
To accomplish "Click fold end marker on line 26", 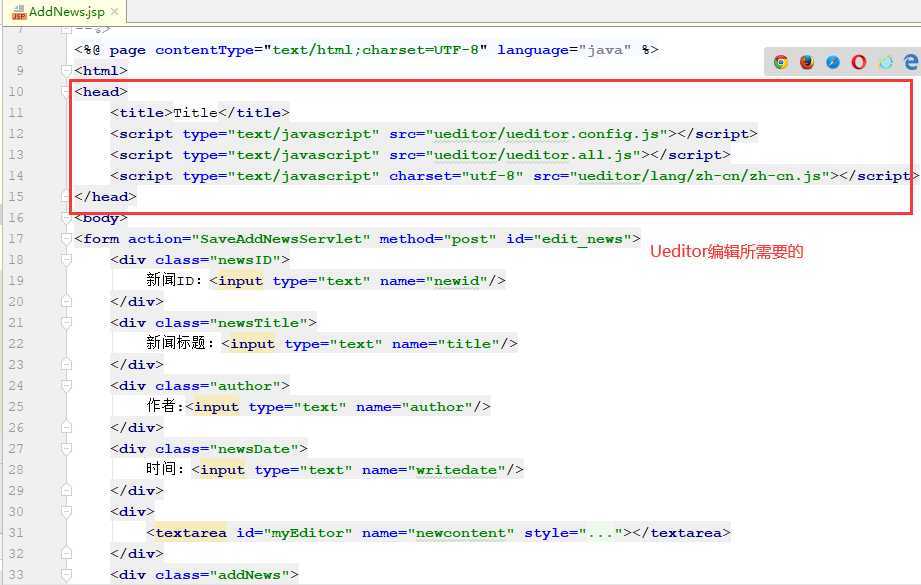I will [66, 428].
